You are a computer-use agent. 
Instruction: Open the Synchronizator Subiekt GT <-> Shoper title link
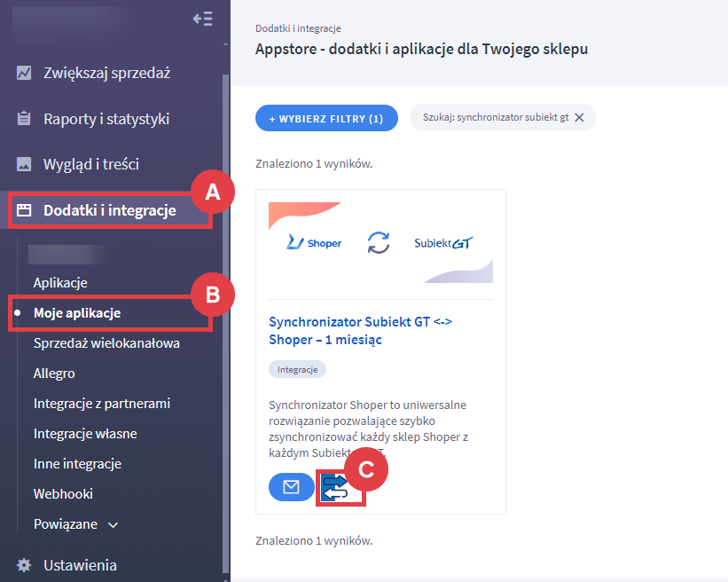click(360, 331)
